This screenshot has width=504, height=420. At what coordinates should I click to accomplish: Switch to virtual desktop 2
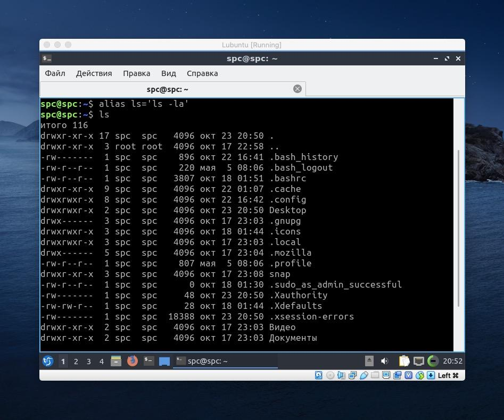click(76, 361)
